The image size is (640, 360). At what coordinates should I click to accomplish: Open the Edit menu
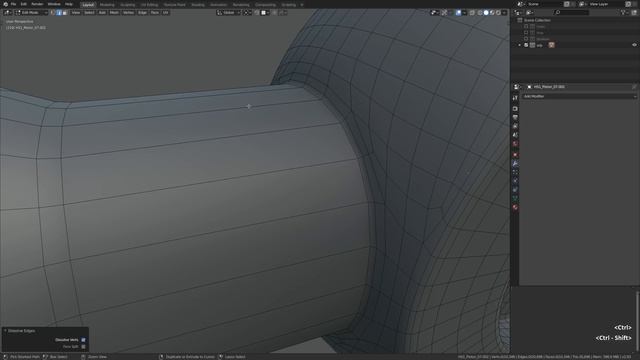(x=24, y=4)
